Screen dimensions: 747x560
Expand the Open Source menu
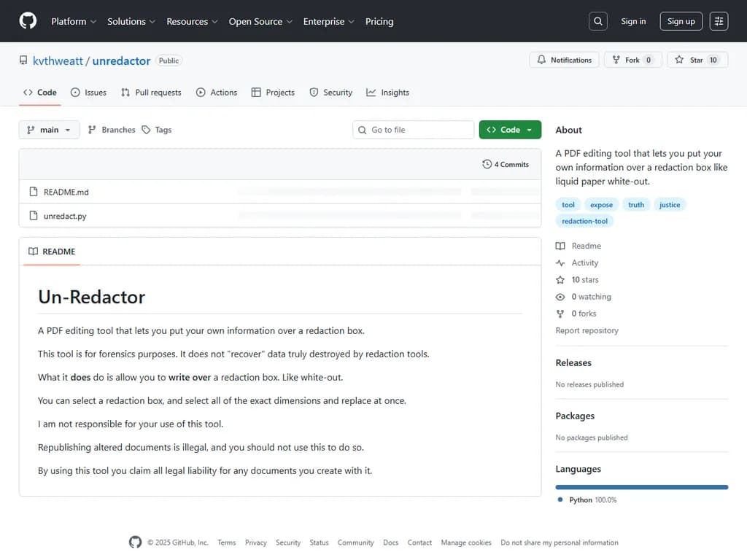pos(260,21)
